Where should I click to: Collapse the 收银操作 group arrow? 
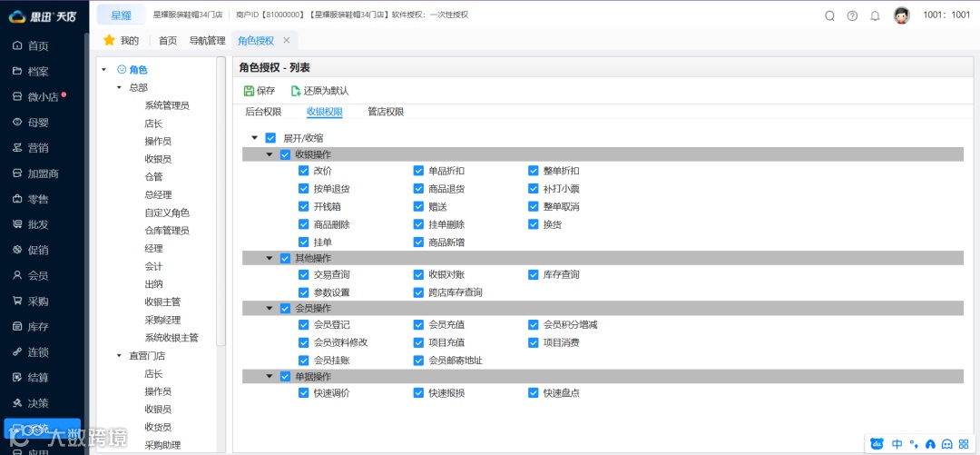point(269,154)
